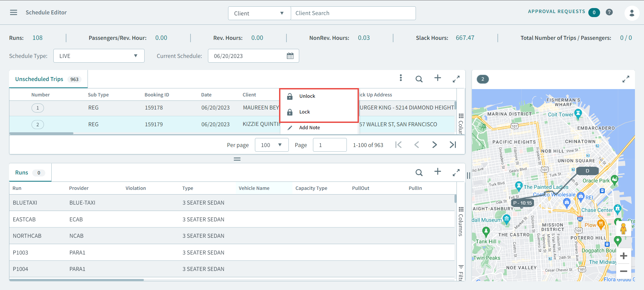The image size is (644, 290).
Task: Open Filters sidebar in Runs table
Action: (461, 273)
